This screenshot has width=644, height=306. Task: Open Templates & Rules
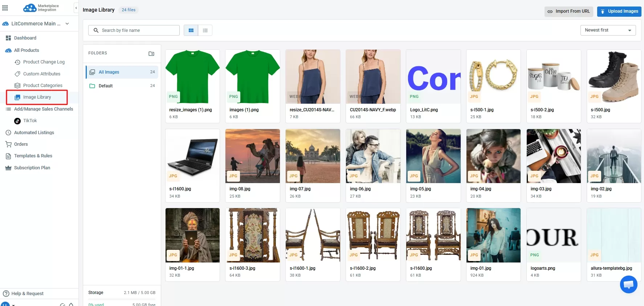click(33, 156)
